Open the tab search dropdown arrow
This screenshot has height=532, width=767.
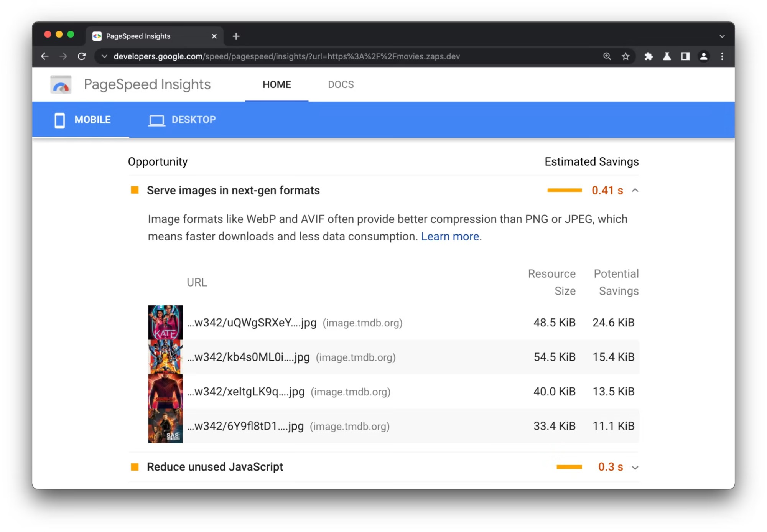coord(722,36)
